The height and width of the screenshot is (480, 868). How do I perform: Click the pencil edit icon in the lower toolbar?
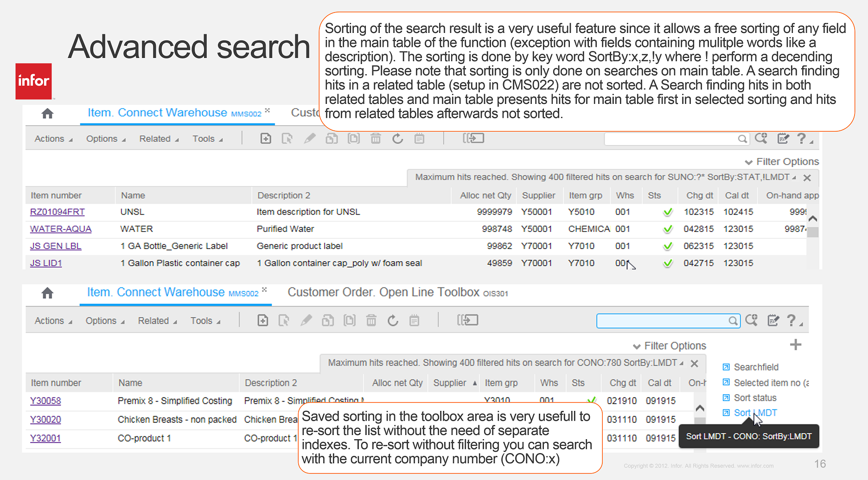306,320
